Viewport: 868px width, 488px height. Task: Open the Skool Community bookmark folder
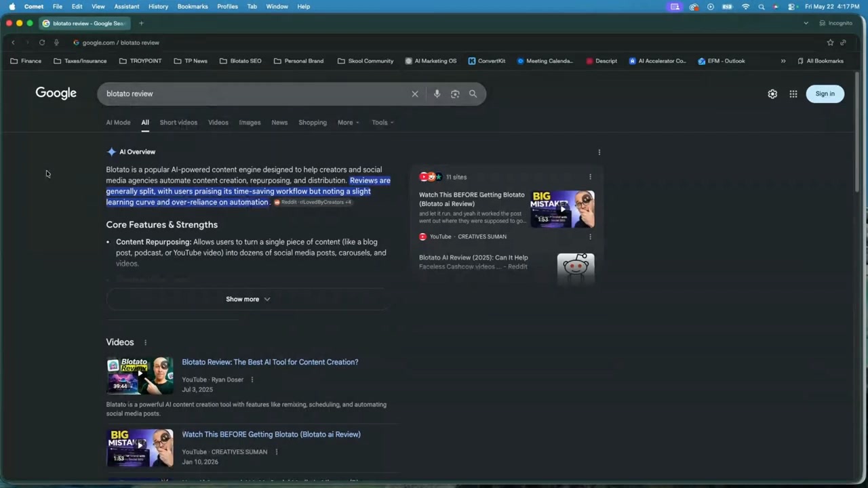tap(366, 61)
